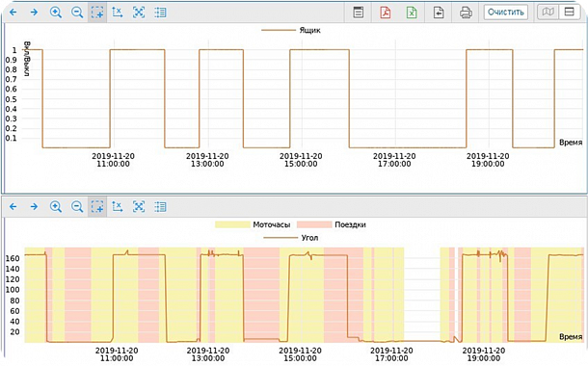The height and width of the screenshot is (366, 588).
Task: Select X-axis zoom tool in upper toolbar
Action: pyautogui.click(x=118, y=13)
